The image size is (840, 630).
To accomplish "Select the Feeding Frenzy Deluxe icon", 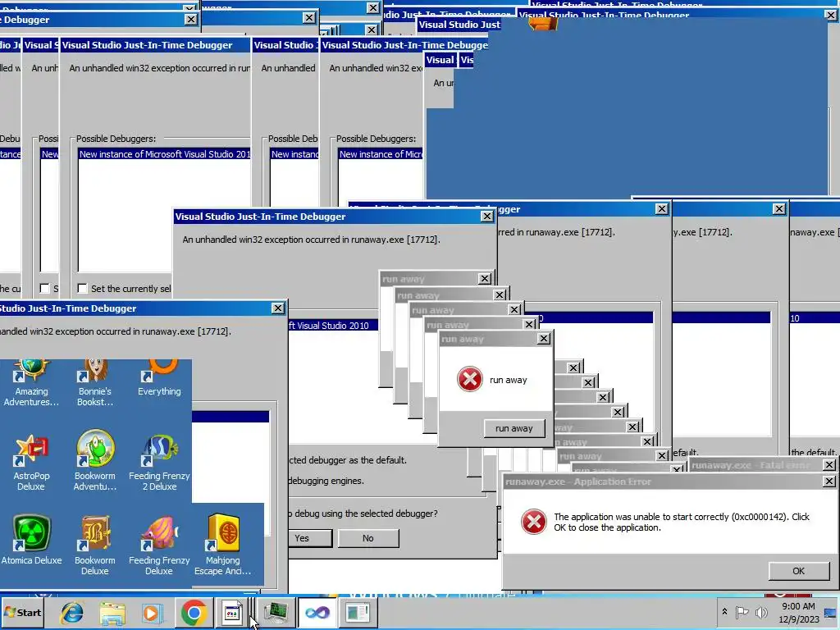I will pyautogui.click(x=159, y=546).
